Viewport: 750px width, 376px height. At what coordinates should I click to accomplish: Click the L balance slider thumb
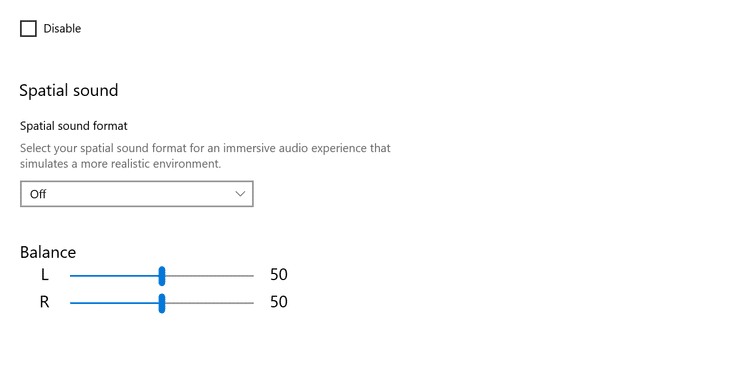click(162, 276)
